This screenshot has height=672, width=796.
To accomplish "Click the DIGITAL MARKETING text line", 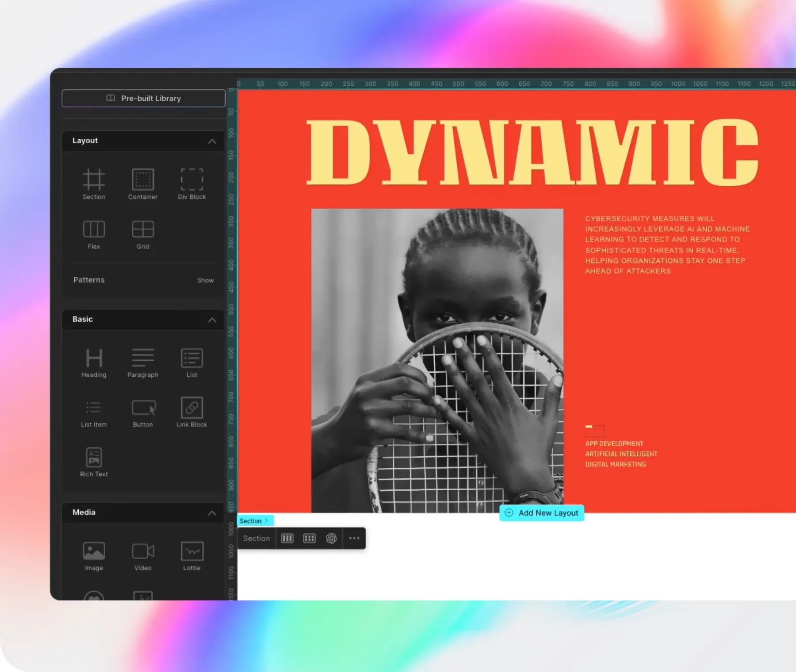I will coord(615,464).
